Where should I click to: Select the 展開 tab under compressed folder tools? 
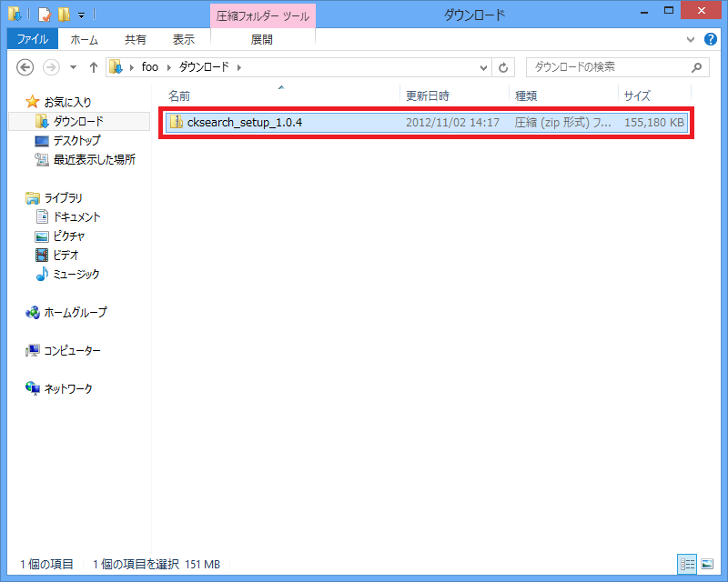click(262, 39)
